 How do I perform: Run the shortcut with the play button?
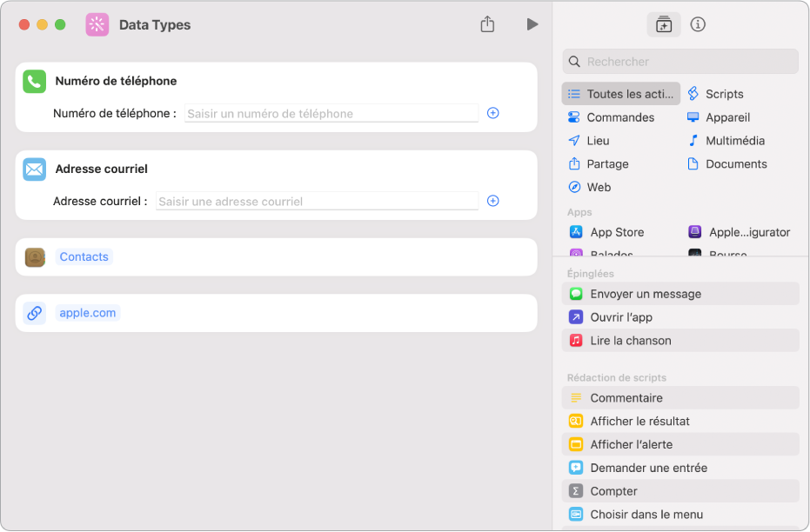coord(532,24)
